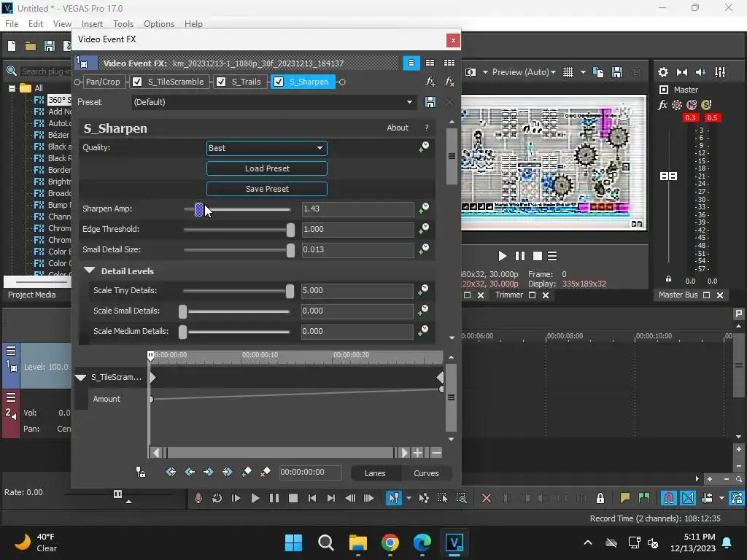Open Microsoft Edge from taskbar
This screenshot has width=747, height=560.
pos(422,542)
